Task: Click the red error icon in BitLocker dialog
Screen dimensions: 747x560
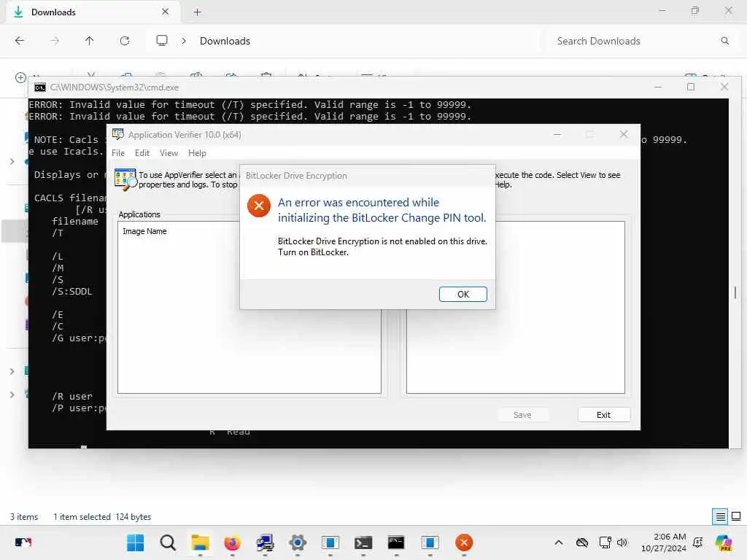Action: [x=259, y=206]
